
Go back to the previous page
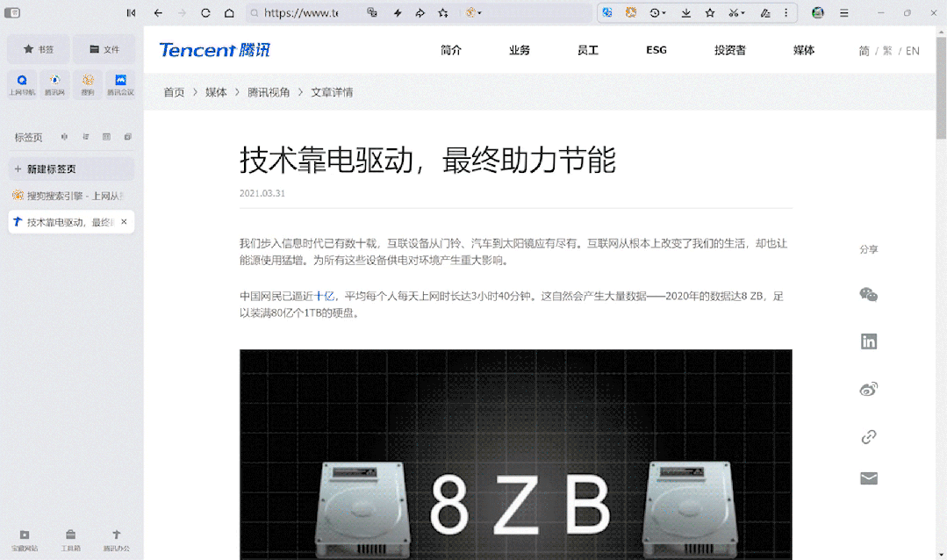(158, 12)
